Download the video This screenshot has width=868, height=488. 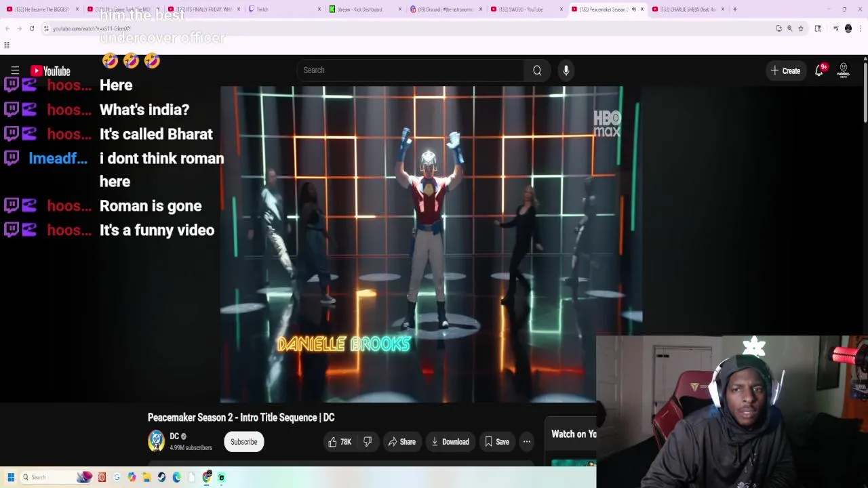450,442
